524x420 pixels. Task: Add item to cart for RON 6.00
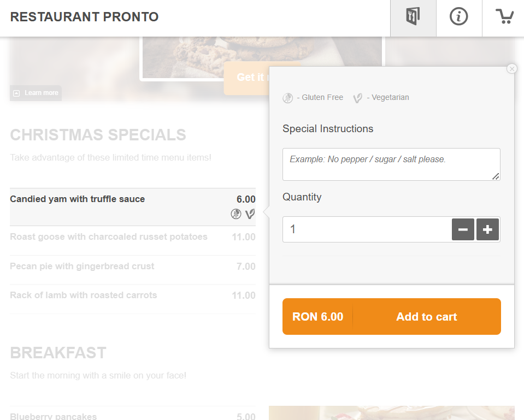pos(392,317)
